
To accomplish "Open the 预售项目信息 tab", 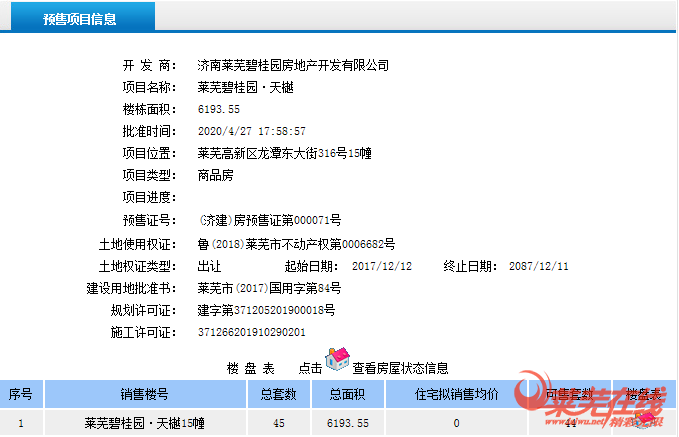I will point(83,17).
